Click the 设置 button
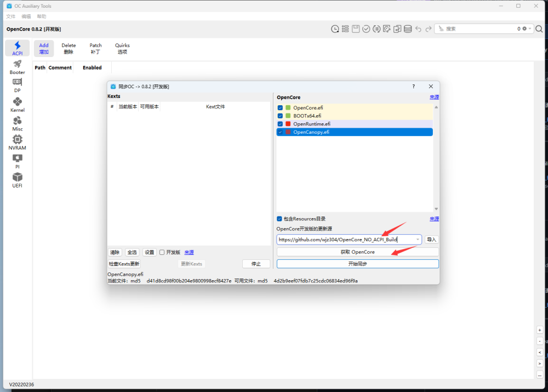548x392 pixels. (x=149, y=252)
